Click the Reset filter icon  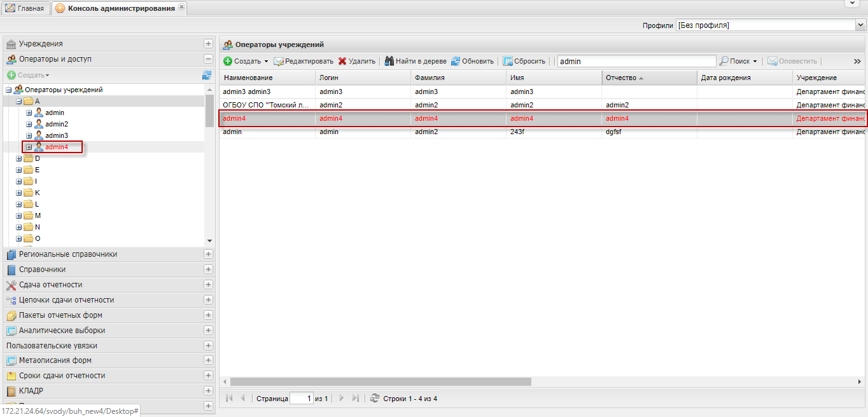[508, 62]
